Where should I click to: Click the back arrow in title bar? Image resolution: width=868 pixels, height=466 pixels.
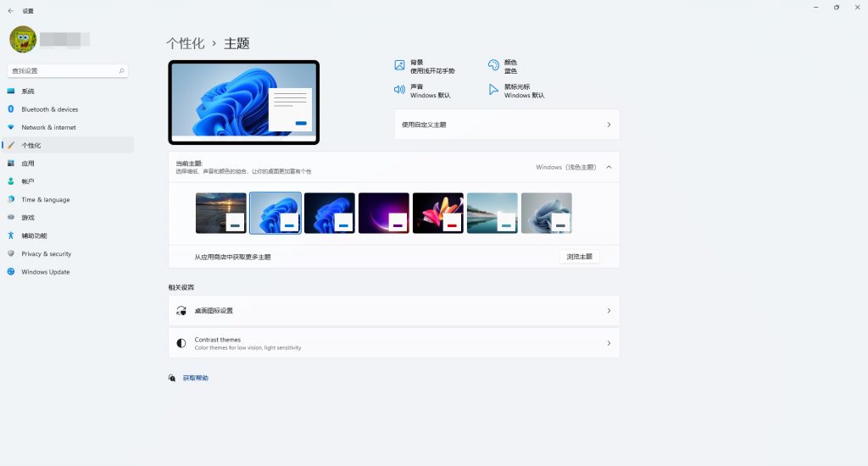coord(10,10)
